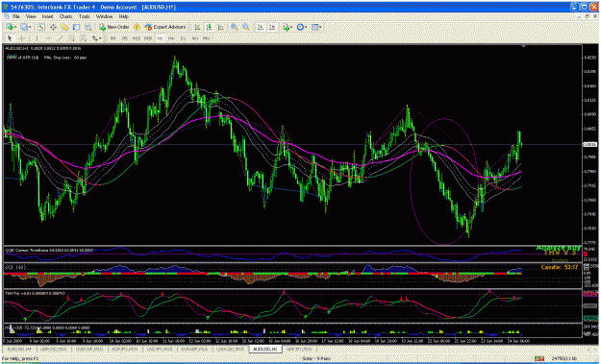
Task: Switch chart to candlesticks type
Action: coord(210,27)
